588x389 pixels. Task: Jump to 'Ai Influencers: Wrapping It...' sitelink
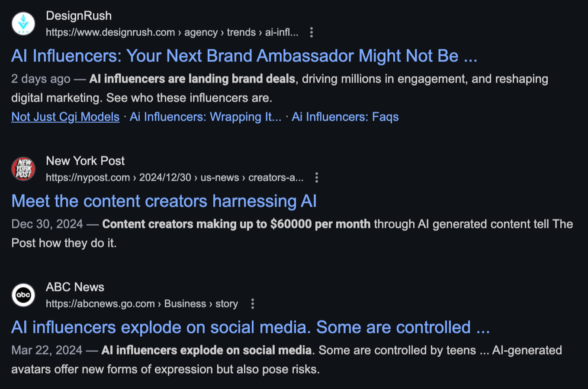[x=206, y=117]
